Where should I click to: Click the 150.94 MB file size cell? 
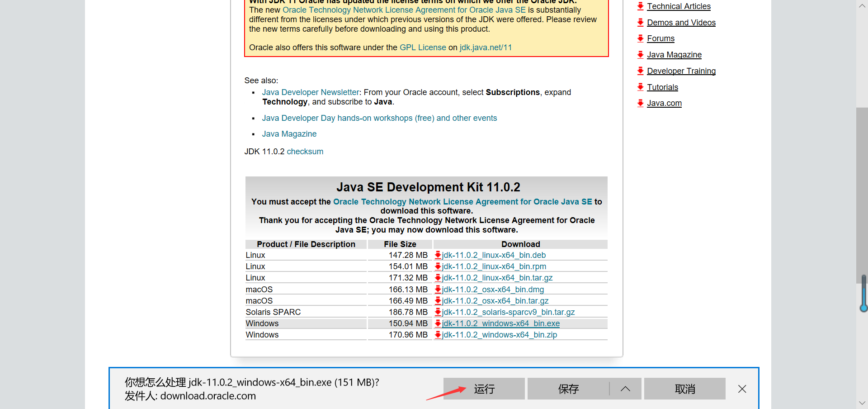click(x=400, y=323)
